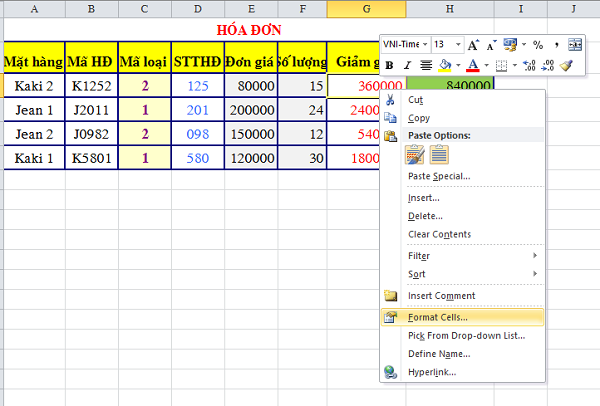Click Increase Decimal icon
The image size is (600, 406).
[x=528, y=65]
